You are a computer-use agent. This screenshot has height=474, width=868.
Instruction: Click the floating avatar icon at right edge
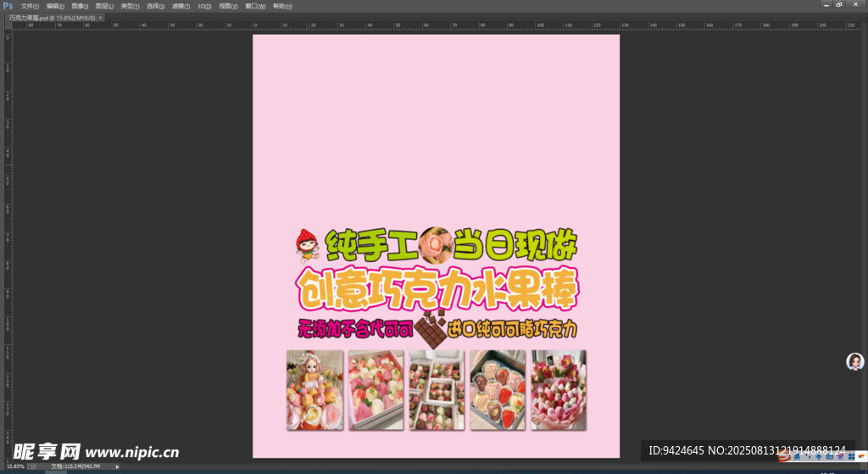(855, 362)
